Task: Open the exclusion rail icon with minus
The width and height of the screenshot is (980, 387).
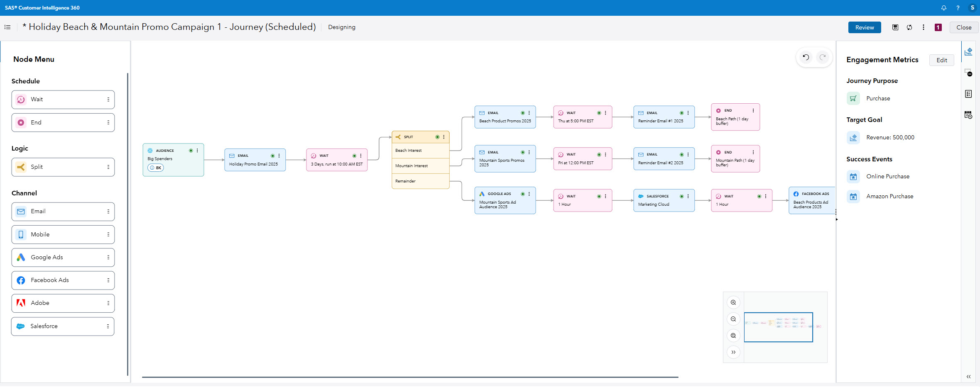Action: coord(968,73)
